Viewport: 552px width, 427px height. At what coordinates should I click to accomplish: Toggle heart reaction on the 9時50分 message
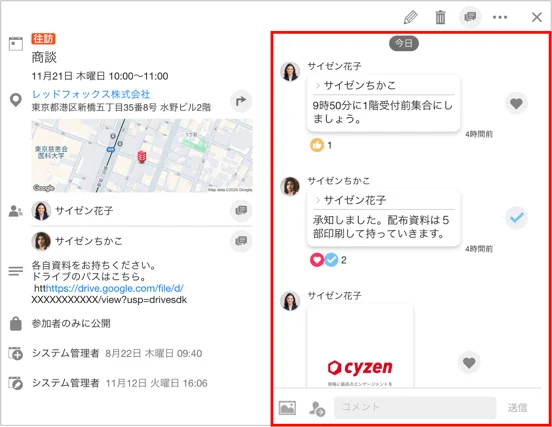click(x=516, y=103)
